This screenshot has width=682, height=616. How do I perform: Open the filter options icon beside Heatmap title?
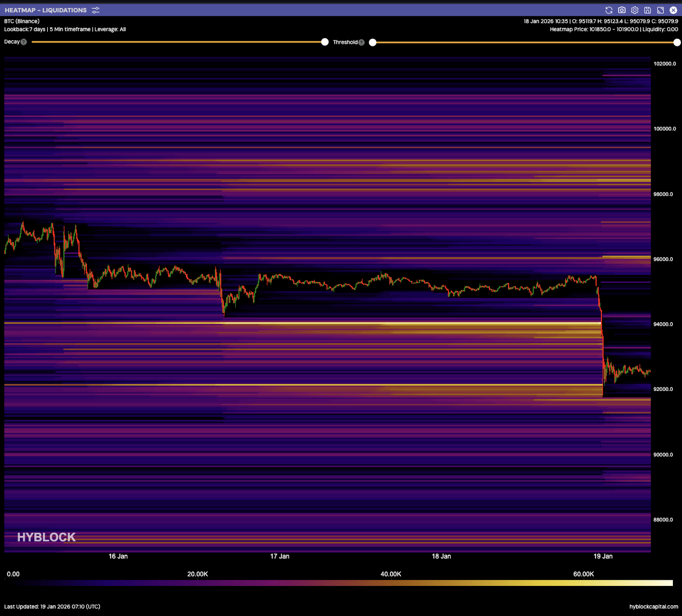coord(95,10)
